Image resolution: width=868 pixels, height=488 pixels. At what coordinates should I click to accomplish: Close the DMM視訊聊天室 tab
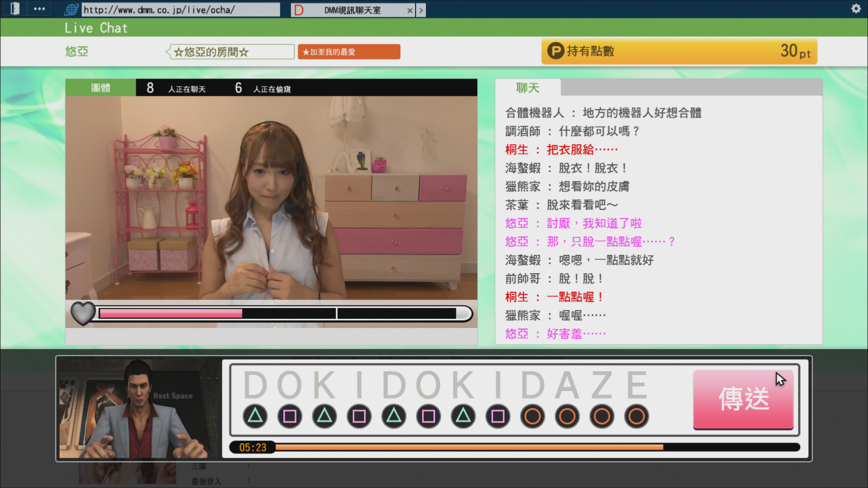pos(410,10)
